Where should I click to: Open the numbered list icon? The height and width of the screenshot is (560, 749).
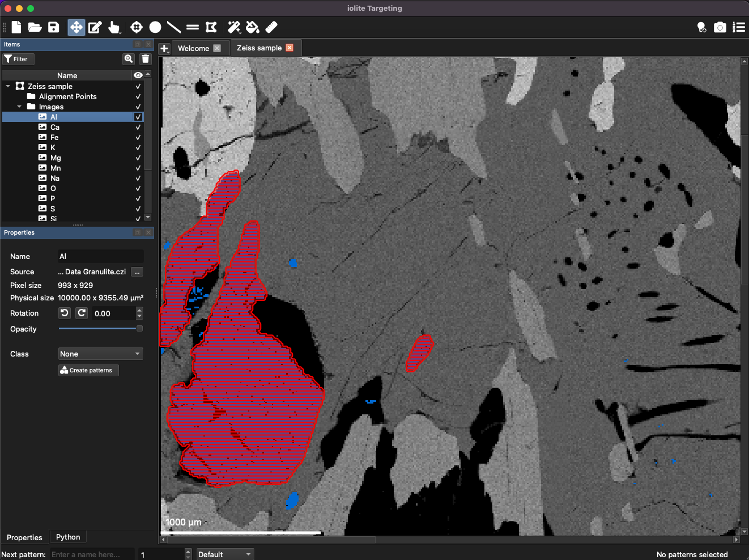(739, 27)
